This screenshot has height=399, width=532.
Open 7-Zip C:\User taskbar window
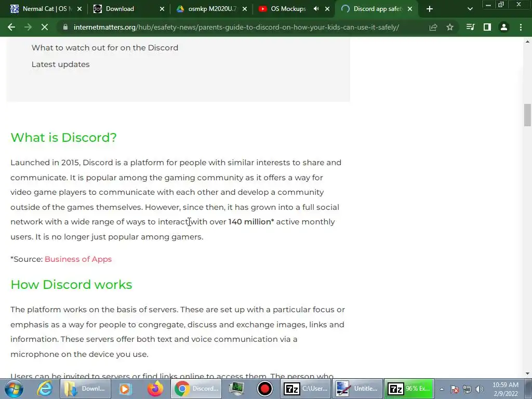point(305,389)
